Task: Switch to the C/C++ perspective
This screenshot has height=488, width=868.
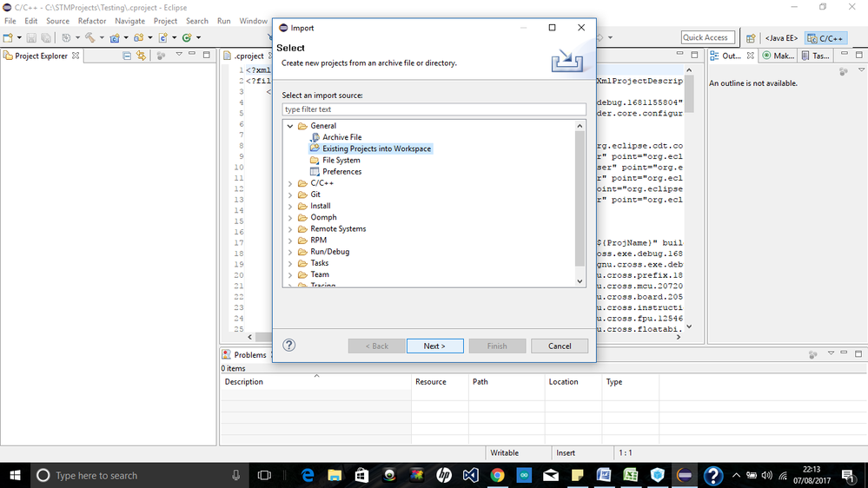Action: tap(825, 38)
